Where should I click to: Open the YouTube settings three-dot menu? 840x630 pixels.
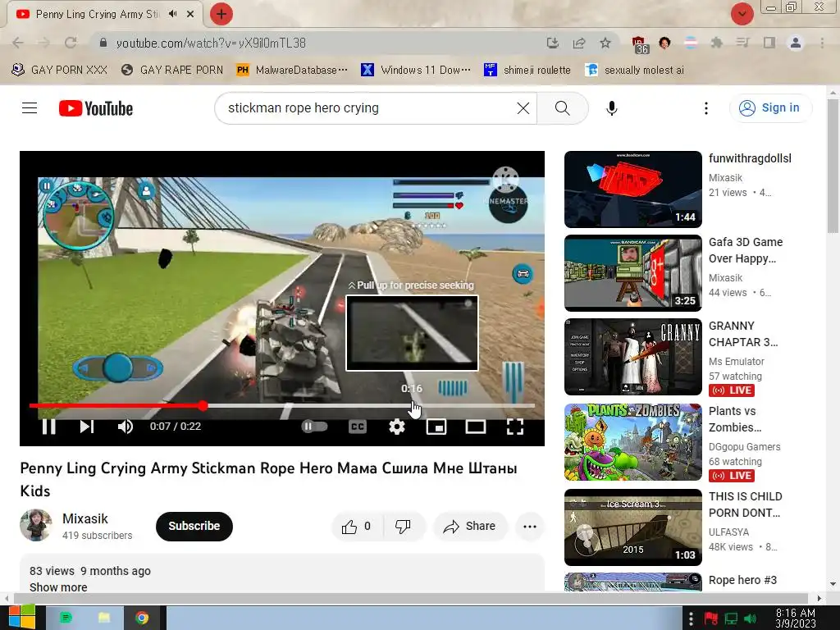pyautogui.click(x=706, y=108)
